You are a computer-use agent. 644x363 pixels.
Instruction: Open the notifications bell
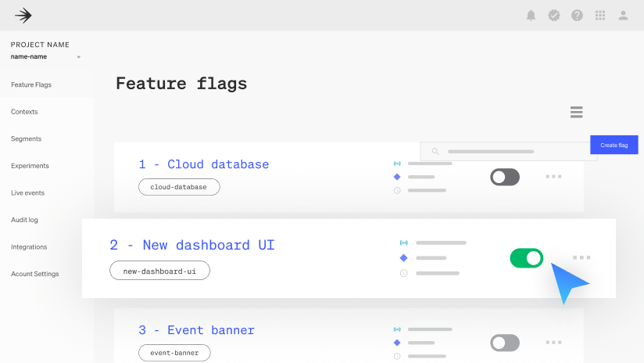(531, 15)
